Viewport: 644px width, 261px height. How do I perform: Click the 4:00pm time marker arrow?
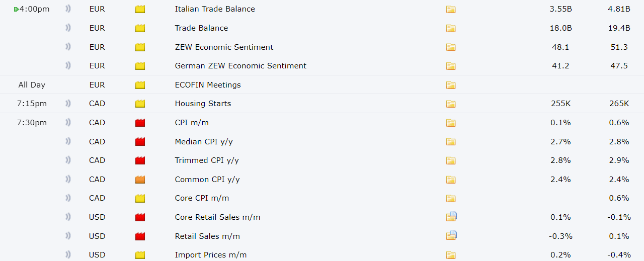click(16, 9)
